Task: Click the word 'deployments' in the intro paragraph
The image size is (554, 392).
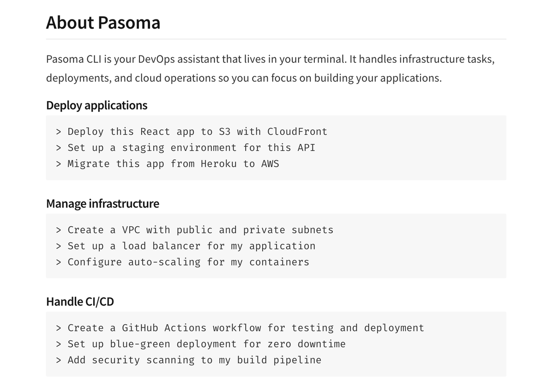Action: pyautogui.click(x=78, y=78)
